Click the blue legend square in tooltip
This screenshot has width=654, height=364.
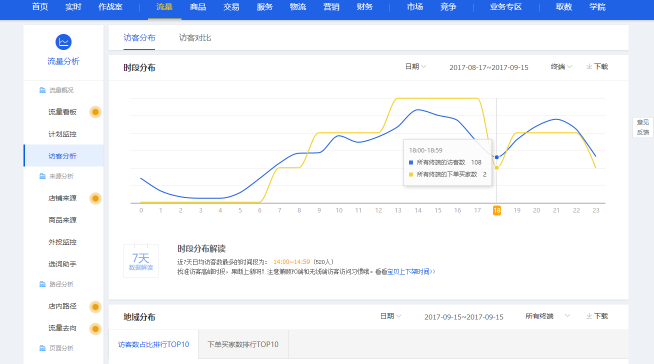coord(411,163)
